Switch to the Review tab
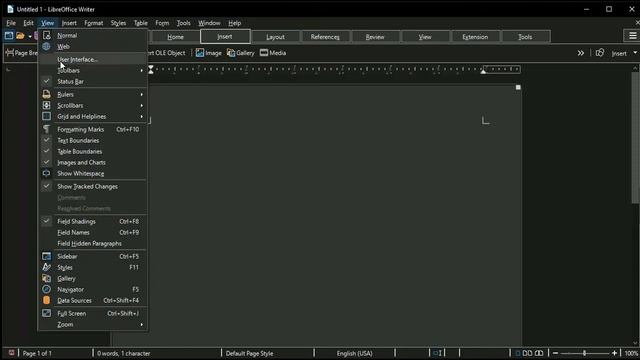This screenshot has height=360, width=640. tap(375, 37)
